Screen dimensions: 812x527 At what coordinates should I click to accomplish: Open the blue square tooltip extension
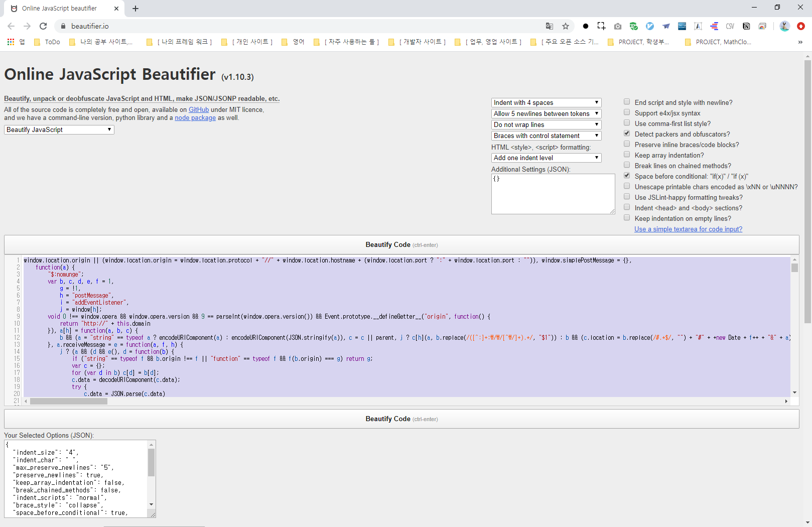click(x=682, y=26)
